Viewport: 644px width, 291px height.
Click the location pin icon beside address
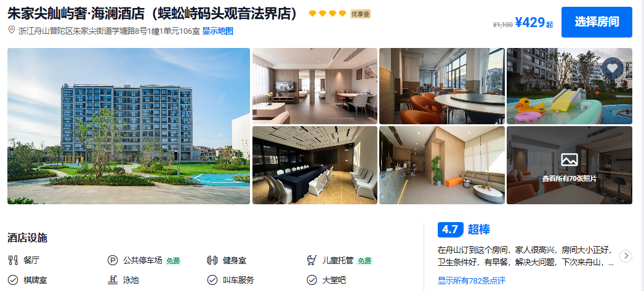tap(12, 30)
